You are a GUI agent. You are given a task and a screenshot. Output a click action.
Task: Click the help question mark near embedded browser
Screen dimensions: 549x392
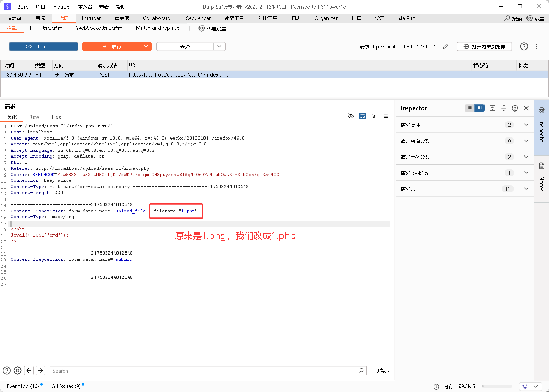click(x=524, y=46)
